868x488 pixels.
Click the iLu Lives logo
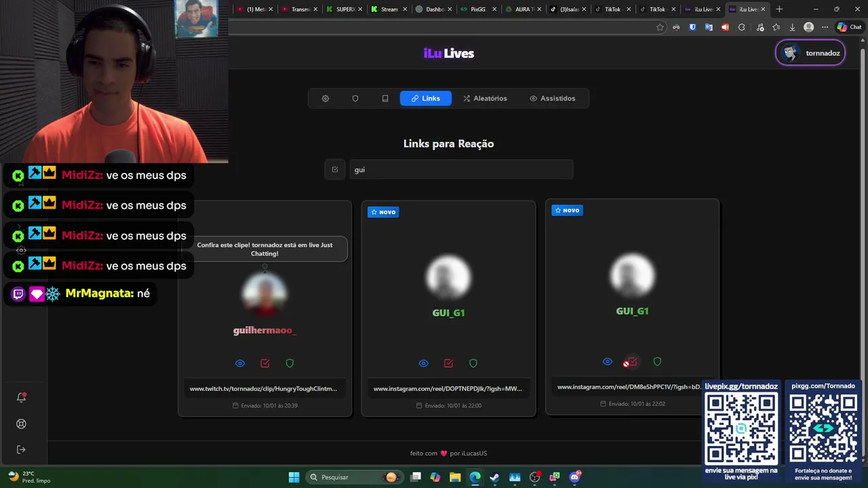pyautogui.click(x=448, y=53)
